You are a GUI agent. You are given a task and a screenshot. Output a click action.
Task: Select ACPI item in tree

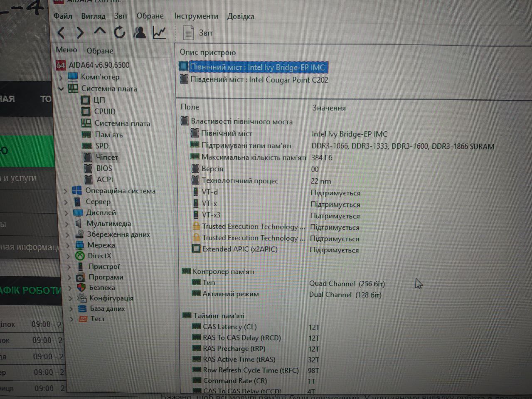(105, 180)
